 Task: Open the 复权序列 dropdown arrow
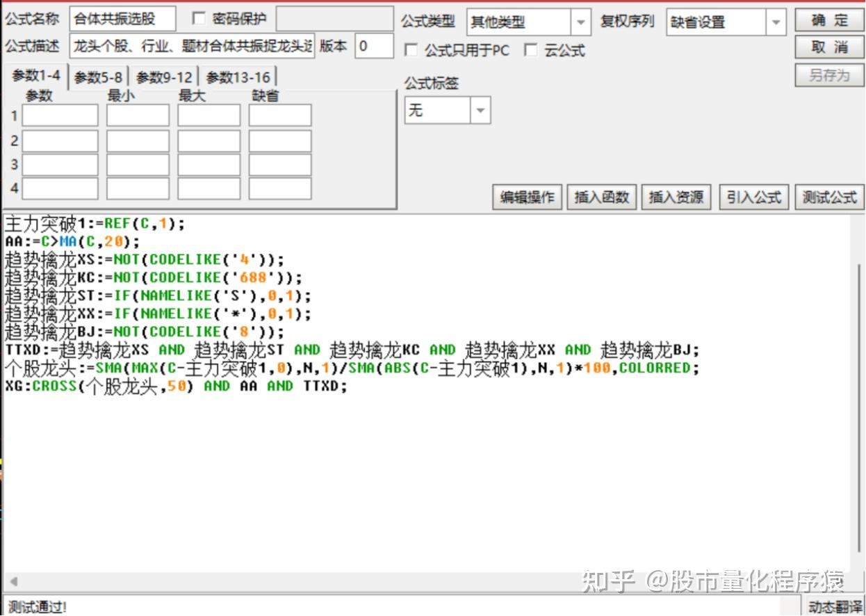pyautogui.click(x=776, y=22)
